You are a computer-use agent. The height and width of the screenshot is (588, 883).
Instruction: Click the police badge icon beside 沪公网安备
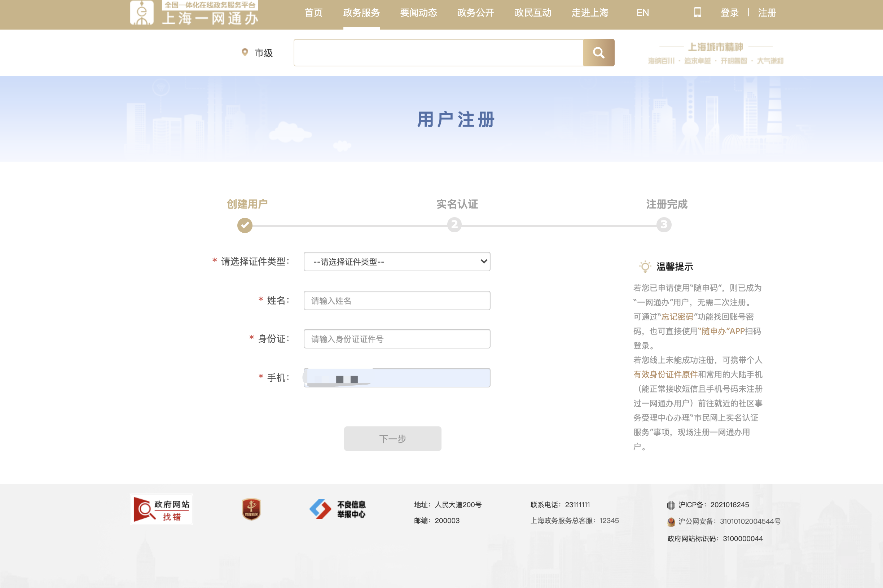click(x=671, y=522)
